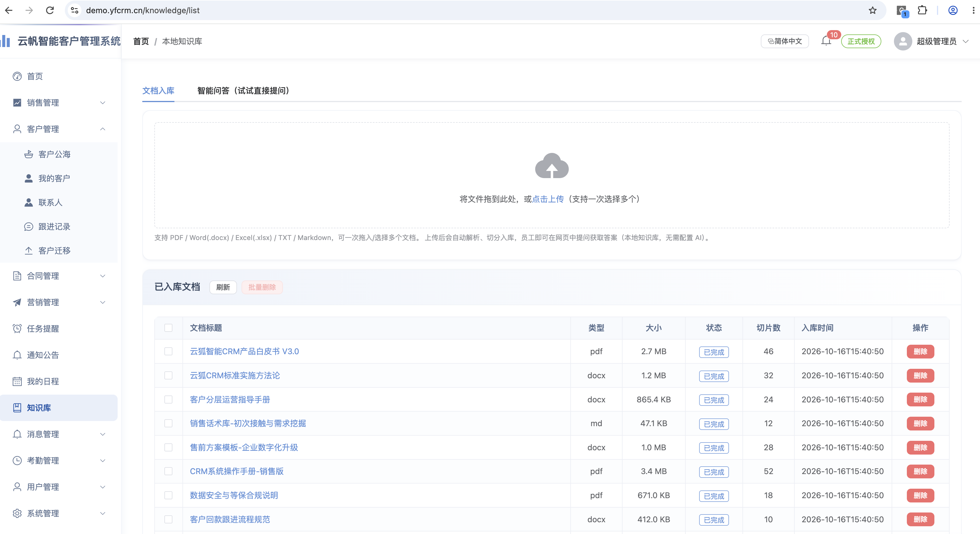Screen dimensions: 980x534
Task: Check the box for 云狐智能CRM产品白皮书 V3.0
Action: 168,351
